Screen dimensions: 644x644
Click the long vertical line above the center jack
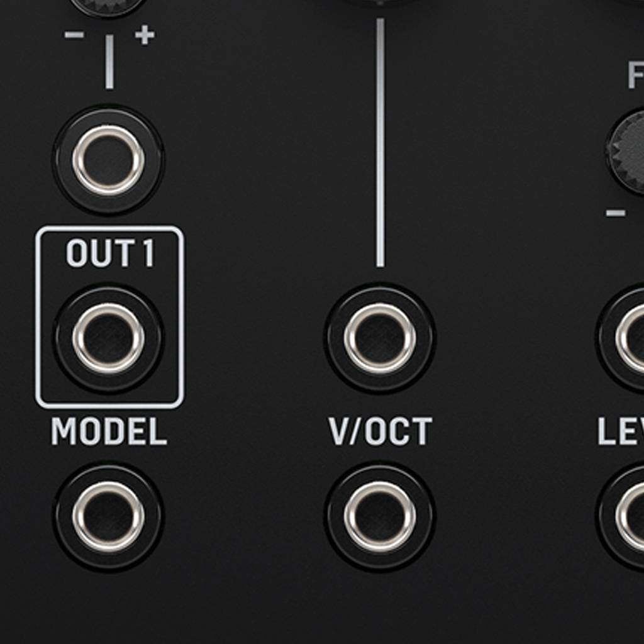pyautogui.click(x=380, y=143)
